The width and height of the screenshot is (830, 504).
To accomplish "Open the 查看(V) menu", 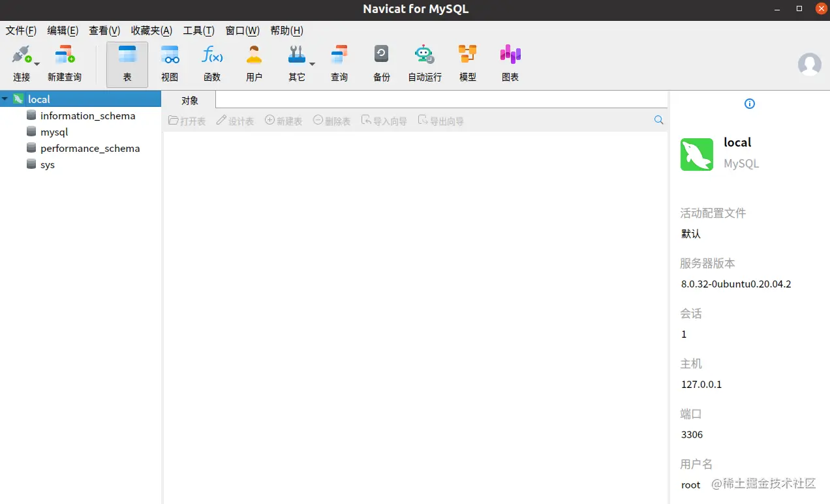I will [104, 31].
